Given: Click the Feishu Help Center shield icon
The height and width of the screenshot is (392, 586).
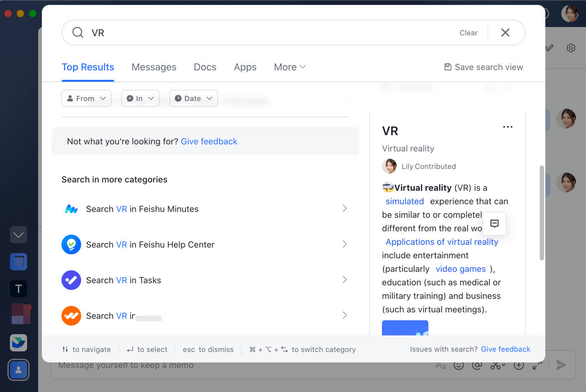Looking at the screenshot, I should [x=71, y=244].
